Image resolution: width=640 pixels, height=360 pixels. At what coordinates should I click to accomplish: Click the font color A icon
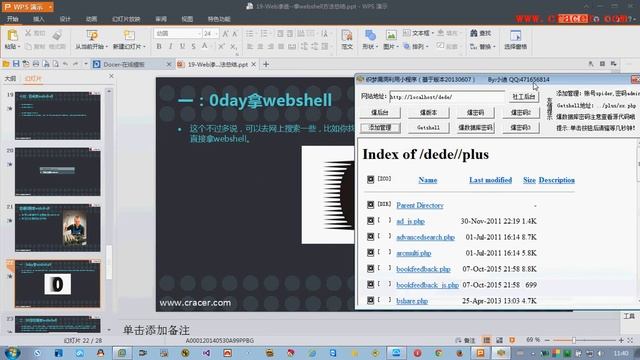click(x=204, y=47)
